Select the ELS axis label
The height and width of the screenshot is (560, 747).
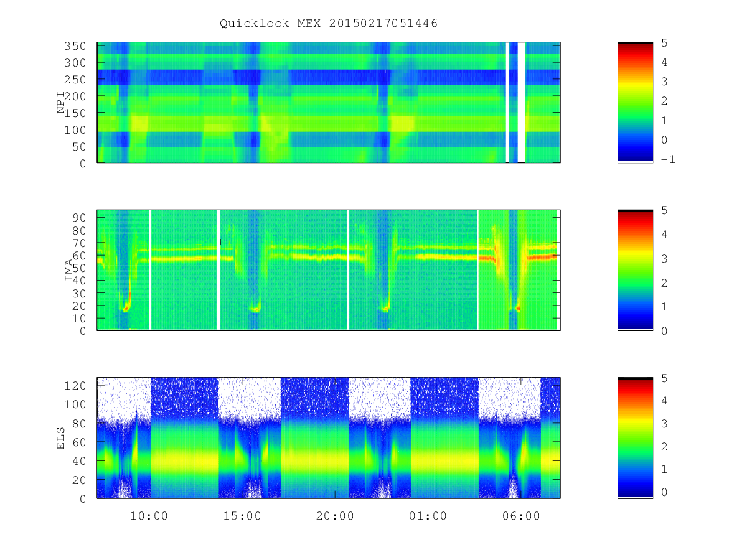point(61,437)
